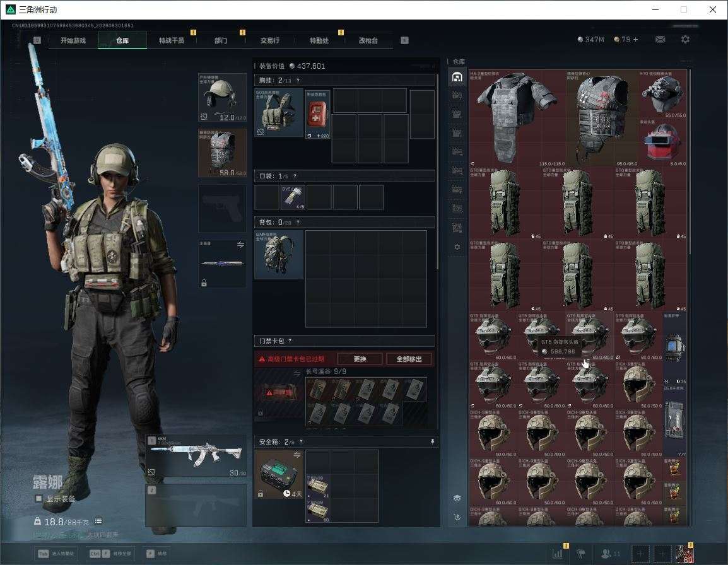Screen dimensions: 728x565
Task: Open the 开始游戏 tab
Action: pyautogui.click(x=73, y=40)
